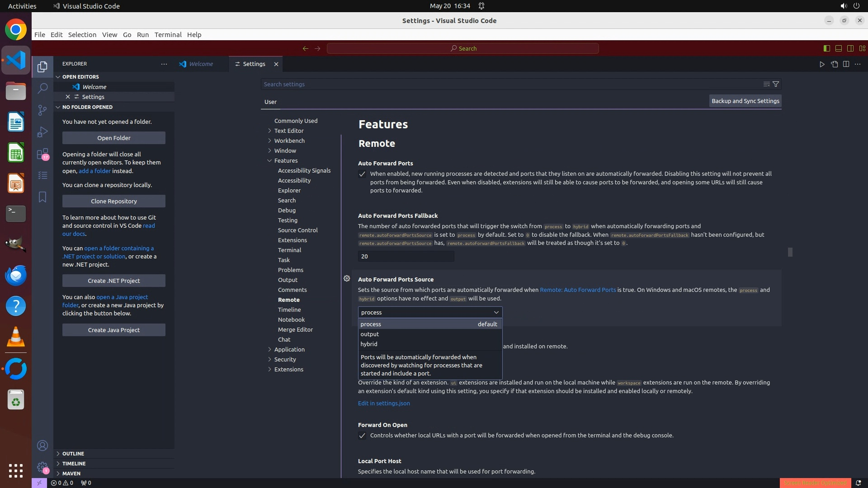Click the Edit in settings.json link
The height and width of the screenshot is (488, 868).
(x=384, y=403)
